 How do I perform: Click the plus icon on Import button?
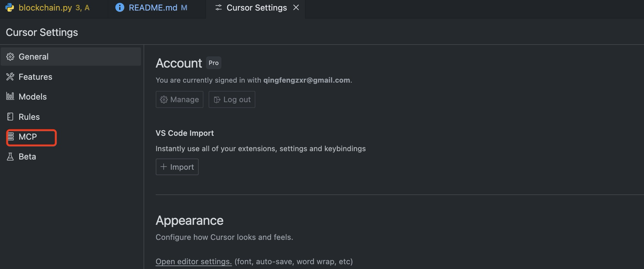tap(164, 167)
